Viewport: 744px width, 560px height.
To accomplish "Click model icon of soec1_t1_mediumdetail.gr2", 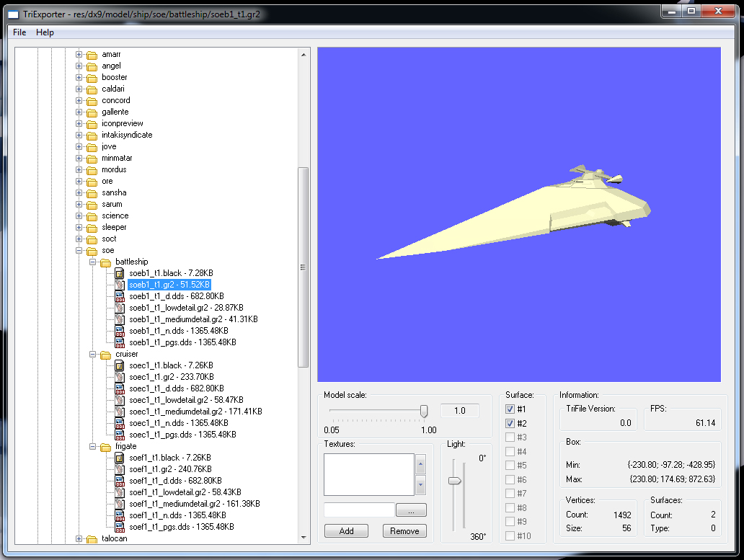I will click(x=120, y=412).
